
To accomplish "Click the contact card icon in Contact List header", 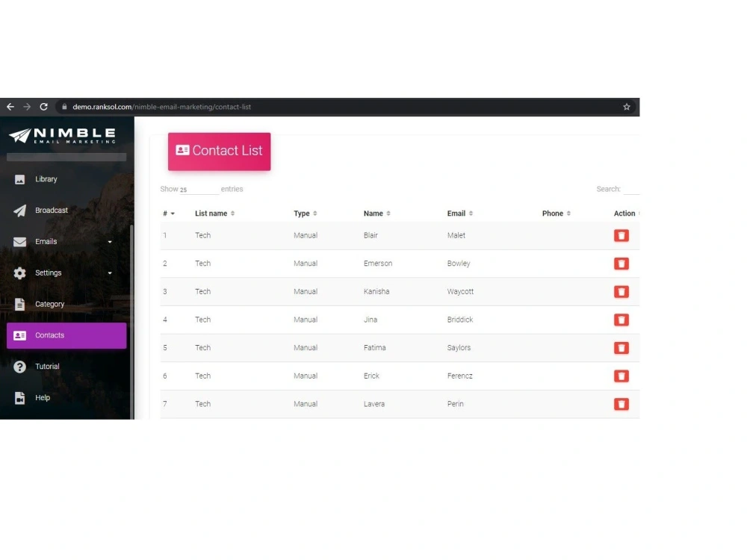I will tap(182, 150).
